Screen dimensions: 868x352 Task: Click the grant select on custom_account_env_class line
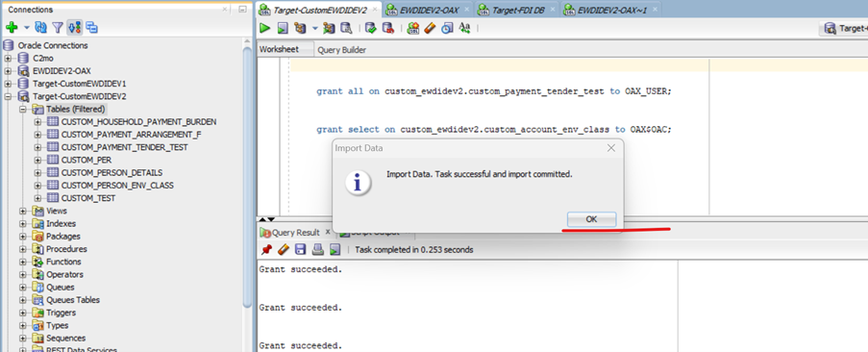point(493,130)
